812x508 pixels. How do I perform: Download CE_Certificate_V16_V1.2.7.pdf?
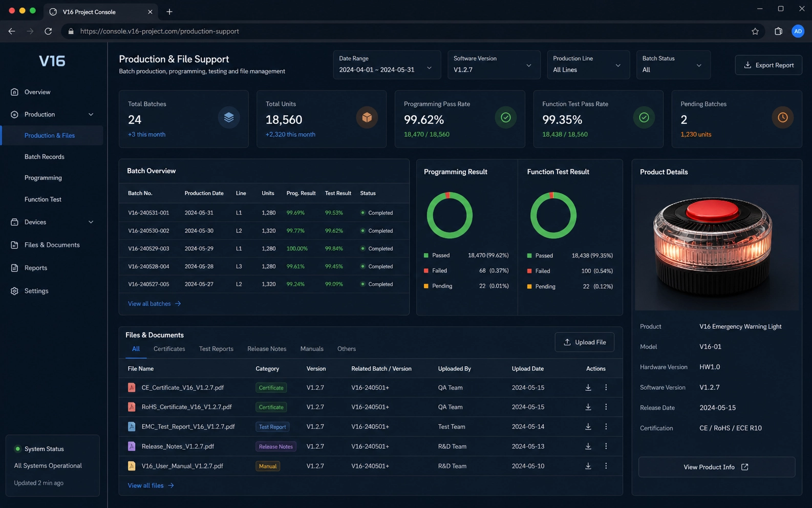click(x=588, y=388)
